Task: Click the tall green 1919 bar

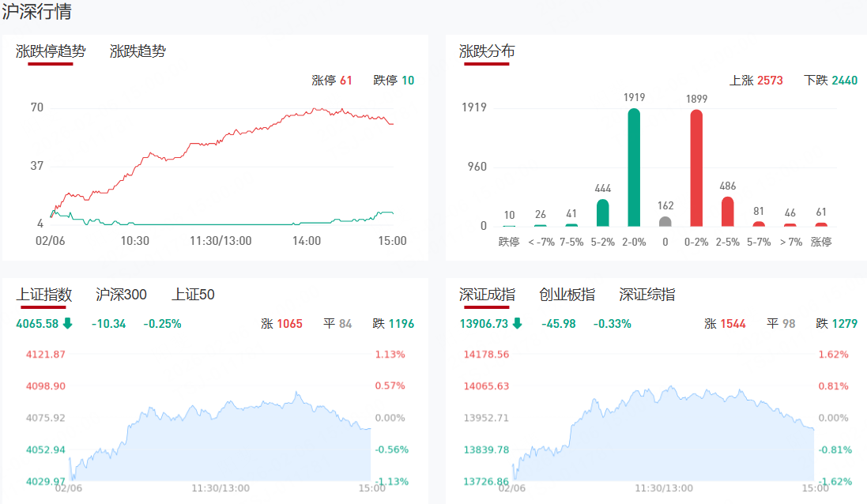Action: [x=634, y=167]
